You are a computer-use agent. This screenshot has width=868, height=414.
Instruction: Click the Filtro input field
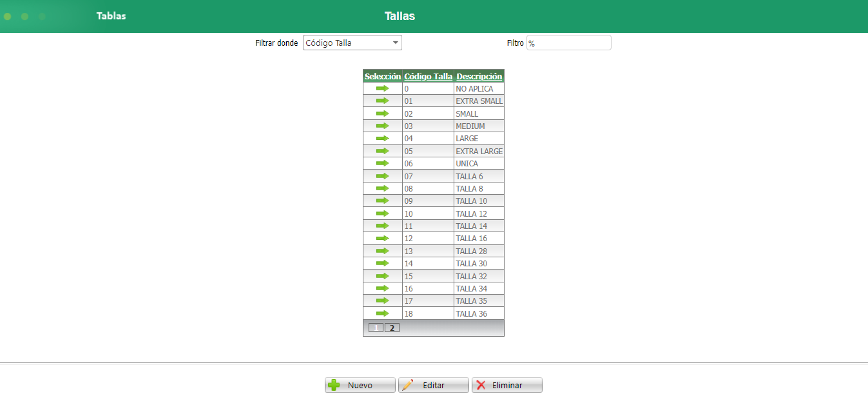pos(569,43)
